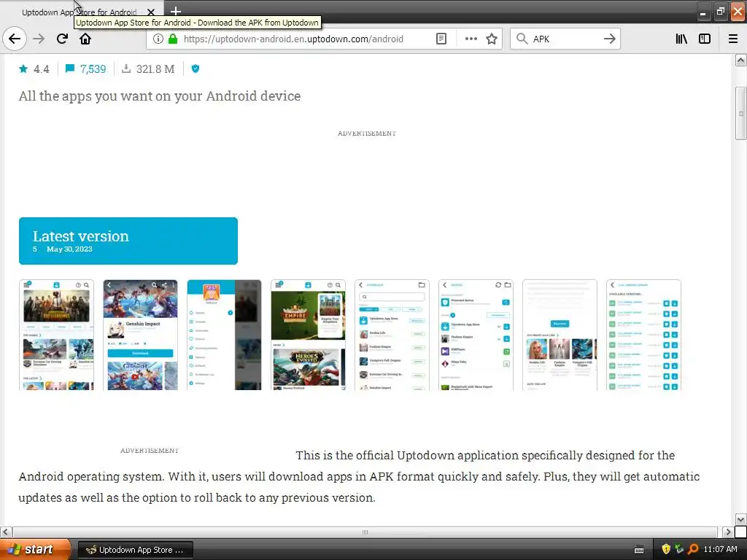Viewport: 747px width, 560px height.
Task: Click the horizontal scrollbar track thumb
Action: (x=365, y=532)
